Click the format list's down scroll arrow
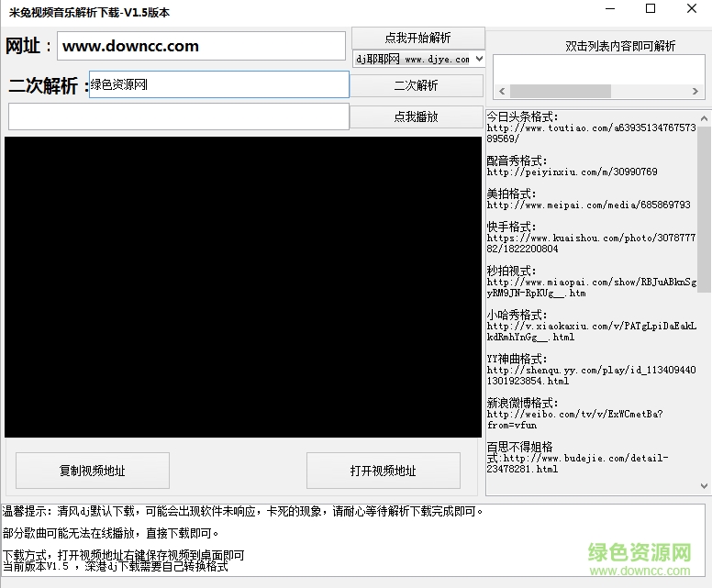Screen dimensions: 712x588 [x=704, y=486]
